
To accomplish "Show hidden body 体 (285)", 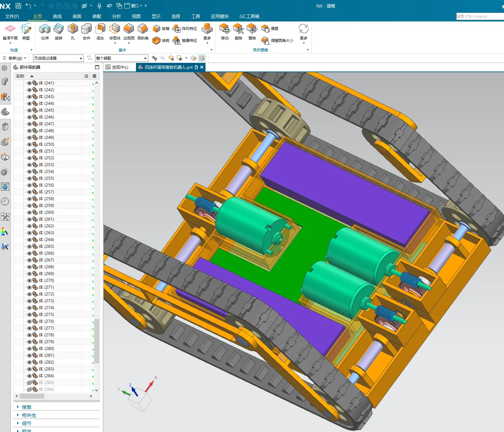I will [29, 383].
